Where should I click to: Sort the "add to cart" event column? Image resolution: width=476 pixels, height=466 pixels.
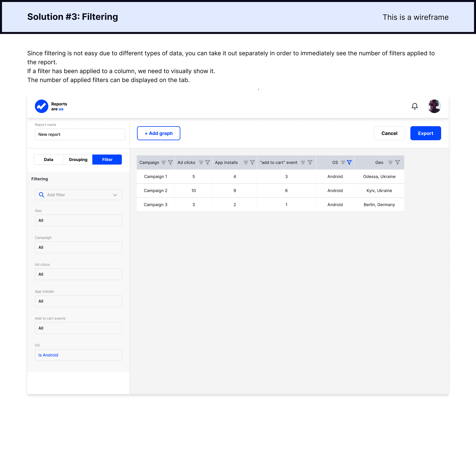pos(303,162)
